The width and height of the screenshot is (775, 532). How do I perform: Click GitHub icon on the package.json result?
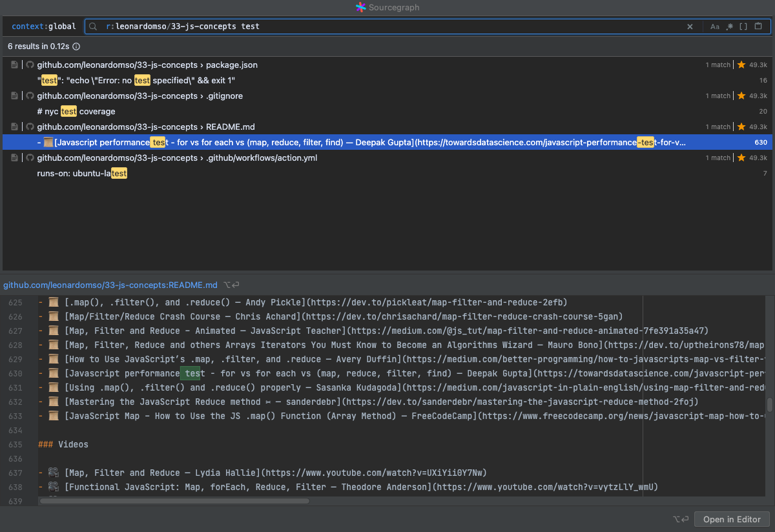pos(30,65)
